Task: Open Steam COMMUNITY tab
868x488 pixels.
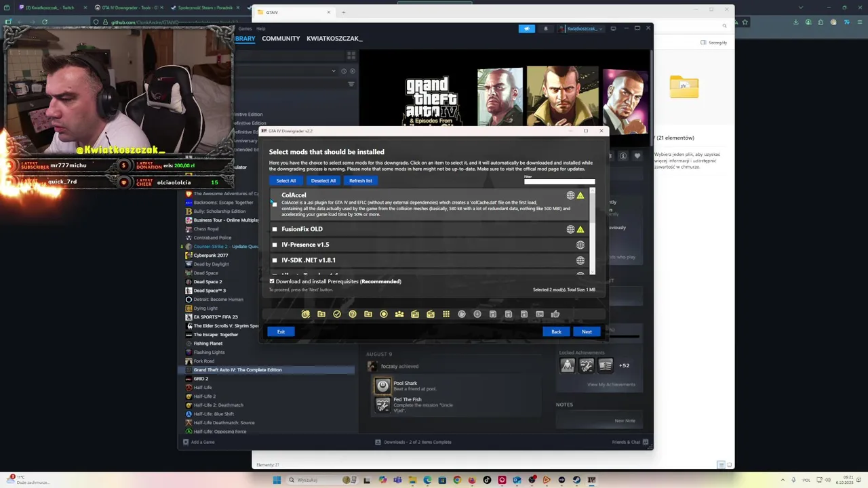Action: [281, 39]
